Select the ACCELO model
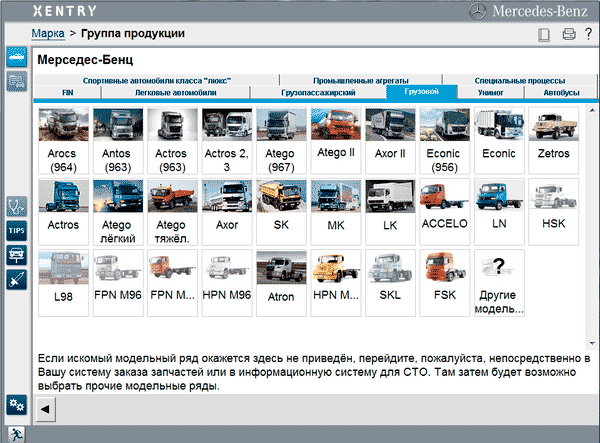Viewport: 600px width, 443px height. click(445, 212)
